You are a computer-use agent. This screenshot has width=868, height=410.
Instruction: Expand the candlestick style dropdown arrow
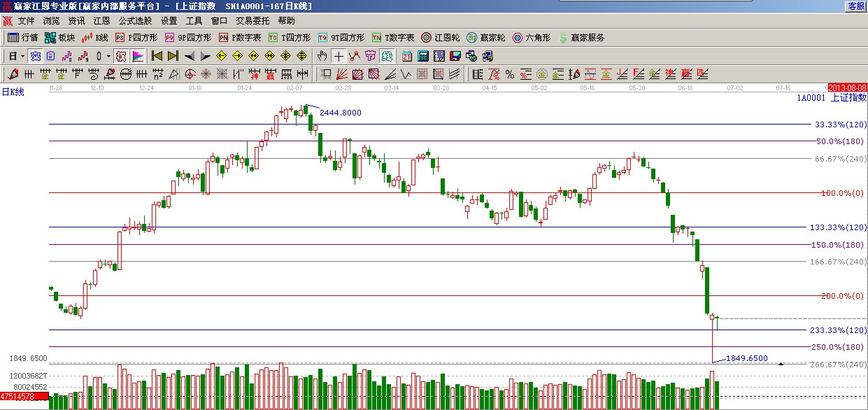[x=108, y=56]
